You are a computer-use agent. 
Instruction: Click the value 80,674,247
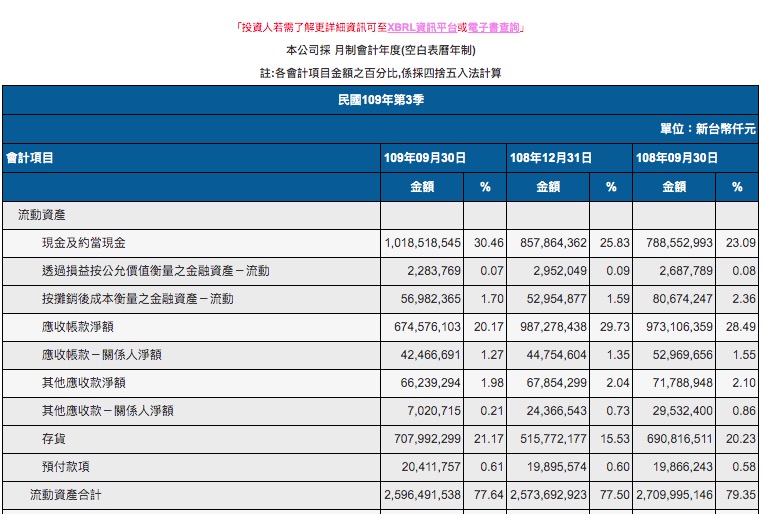683,299
